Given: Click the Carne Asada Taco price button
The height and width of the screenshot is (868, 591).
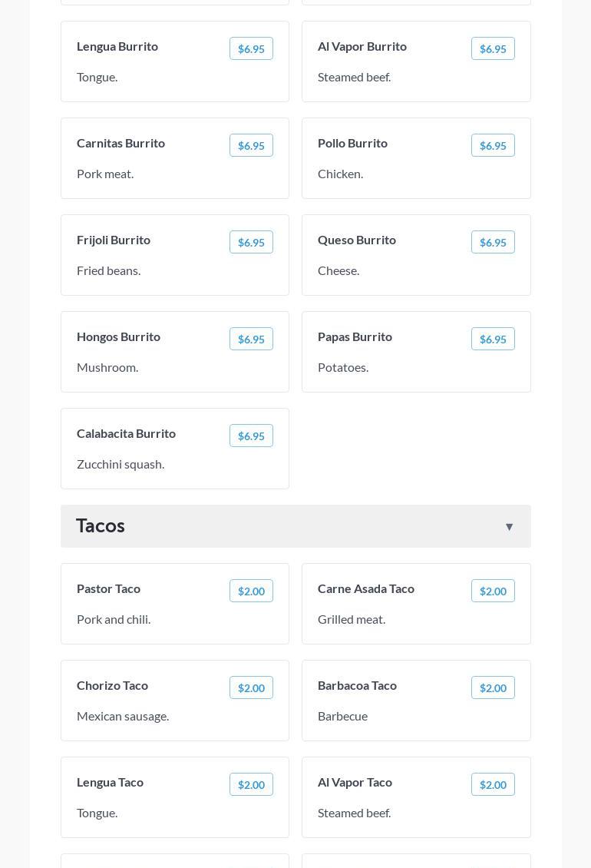Looking at the screenshot, I should (x=493, y=591).
